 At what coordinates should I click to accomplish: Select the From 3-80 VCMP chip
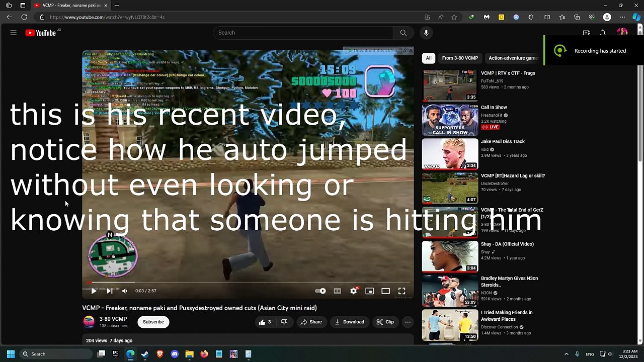click(x=460, y=58)
